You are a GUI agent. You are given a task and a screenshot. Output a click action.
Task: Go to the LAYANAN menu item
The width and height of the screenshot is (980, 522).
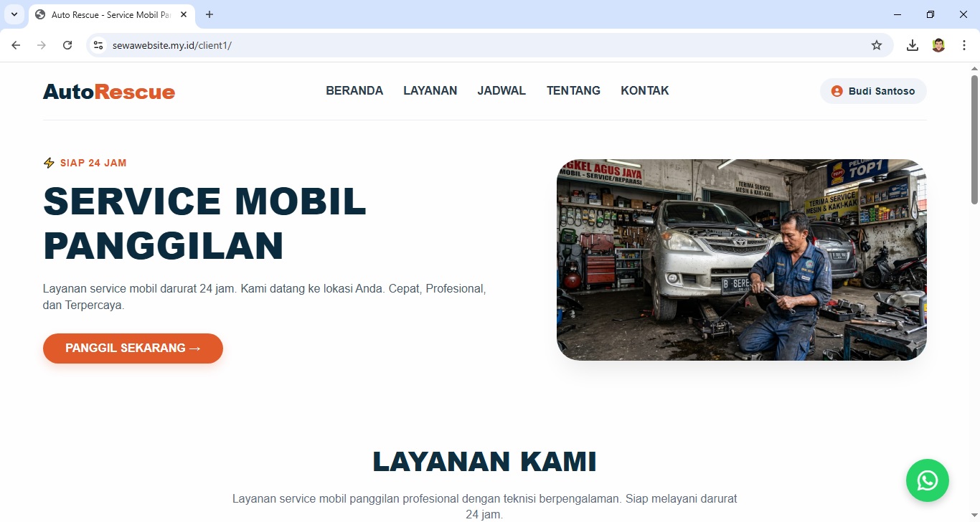(x=430, y=91)
